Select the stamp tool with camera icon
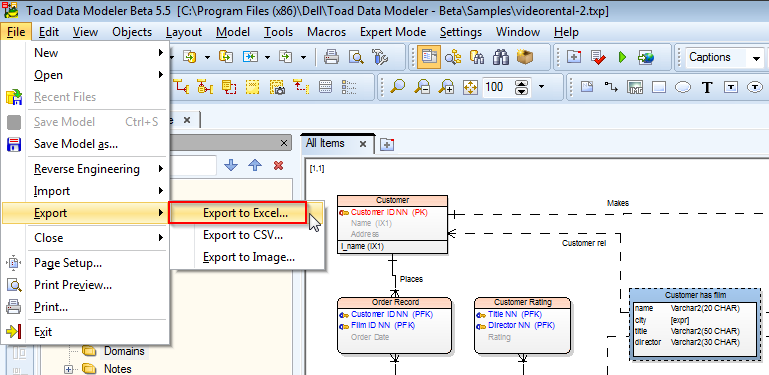Screen dimensions: 769x375 [x=277, y=87]
